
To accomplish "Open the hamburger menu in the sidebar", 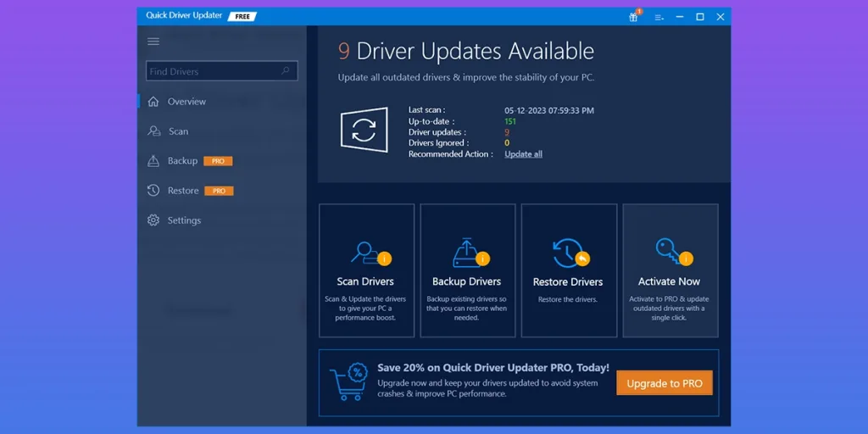I will [153, 42].
